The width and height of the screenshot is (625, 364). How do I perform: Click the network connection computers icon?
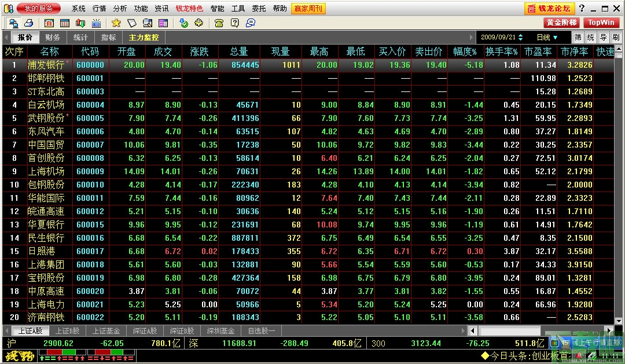13,23
